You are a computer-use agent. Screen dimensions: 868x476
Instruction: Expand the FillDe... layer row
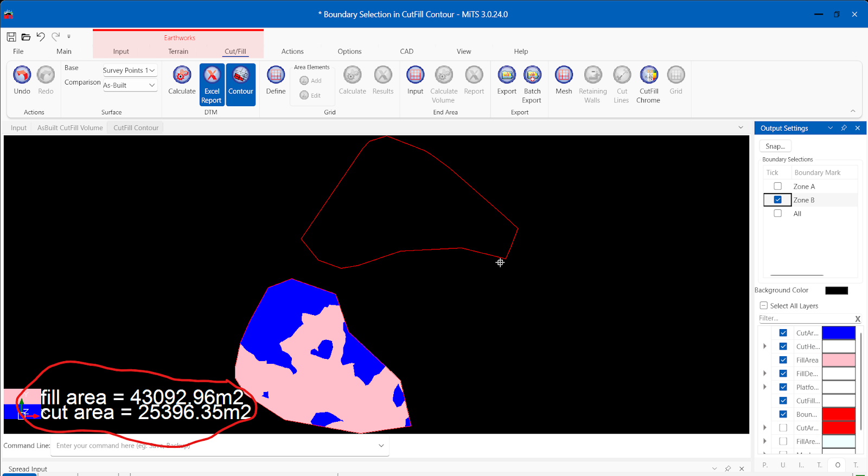pos(765,374)
